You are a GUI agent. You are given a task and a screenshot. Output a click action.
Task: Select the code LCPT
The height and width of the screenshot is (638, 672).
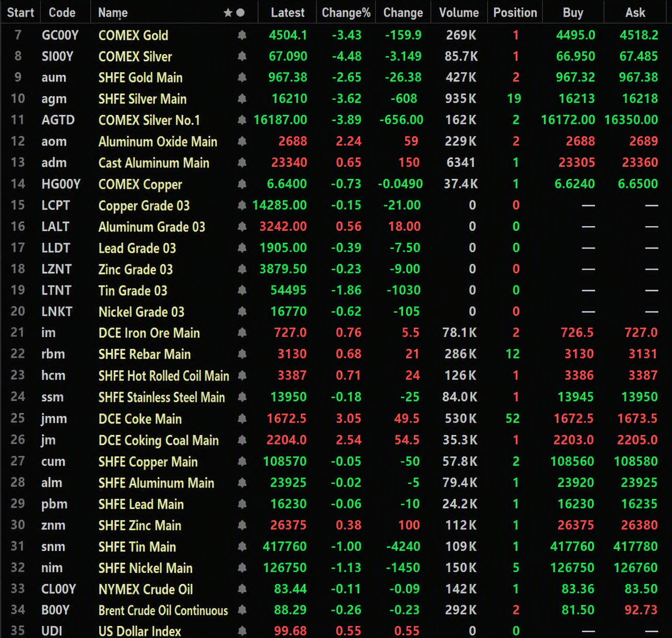(x=56, y=205)
